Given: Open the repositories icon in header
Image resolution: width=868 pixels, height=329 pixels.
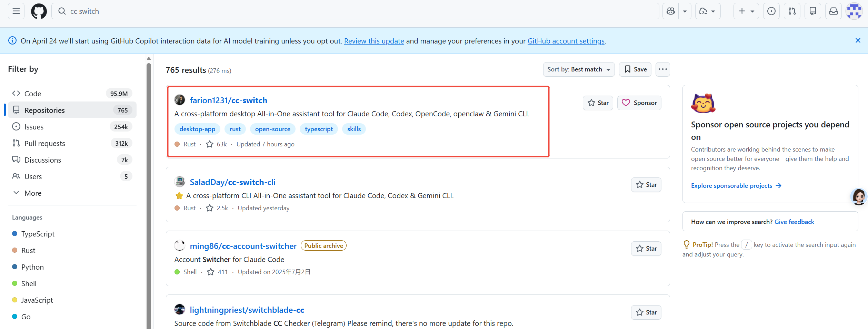Looking at the screenshot, I should (x=813, y=11).
